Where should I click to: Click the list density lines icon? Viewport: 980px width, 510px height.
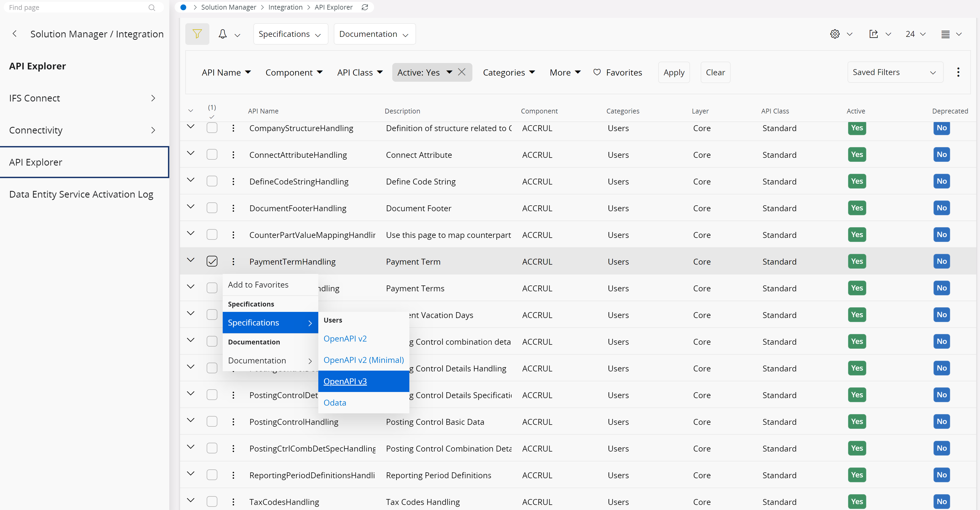pos(945,34)
